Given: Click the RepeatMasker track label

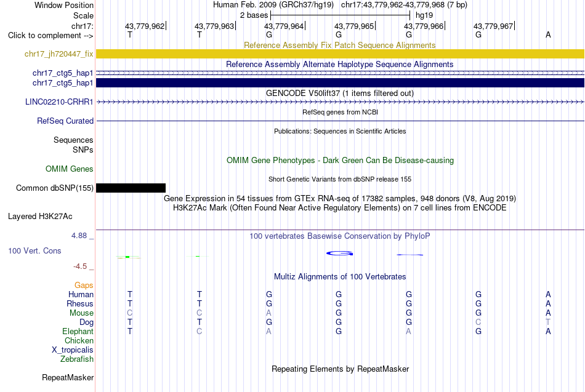Looking at the screenshot, I should click(68, 378).
